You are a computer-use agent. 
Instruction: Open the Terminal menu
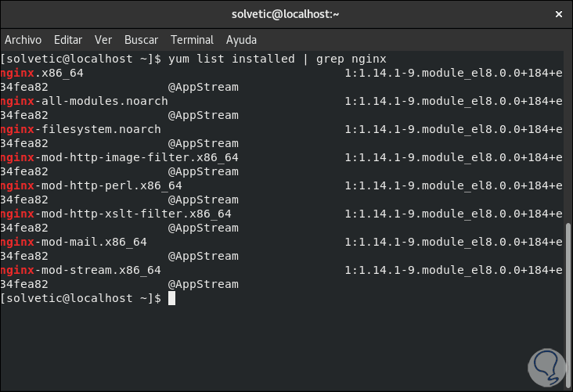coord(192,40)
